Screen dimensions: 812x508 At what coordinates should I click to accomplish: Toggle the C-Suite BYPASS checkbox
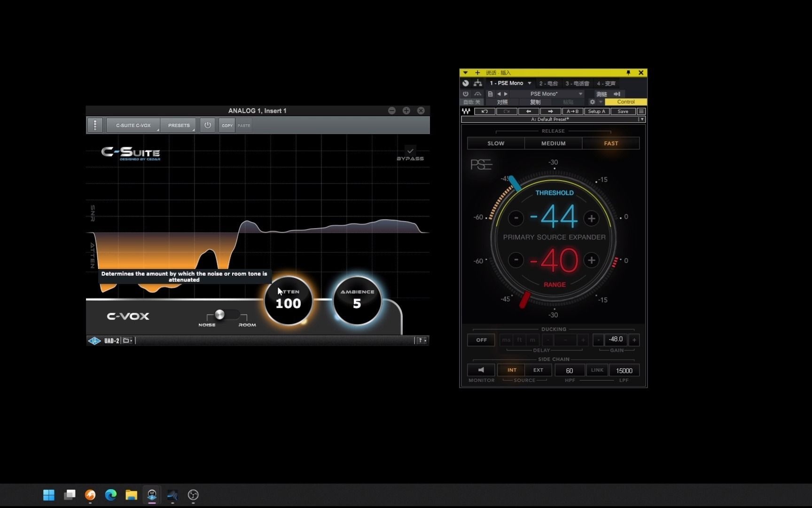coord(410,151)
